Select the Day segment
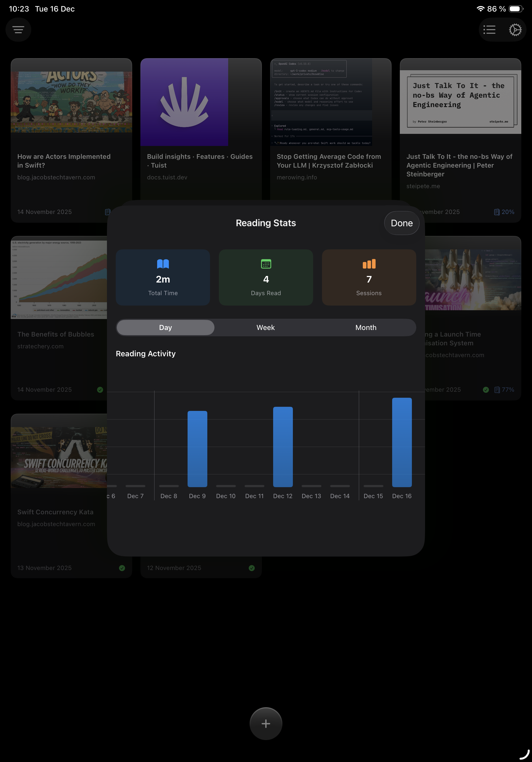This screenshot has height=762, width=532. tap(165, 327)
